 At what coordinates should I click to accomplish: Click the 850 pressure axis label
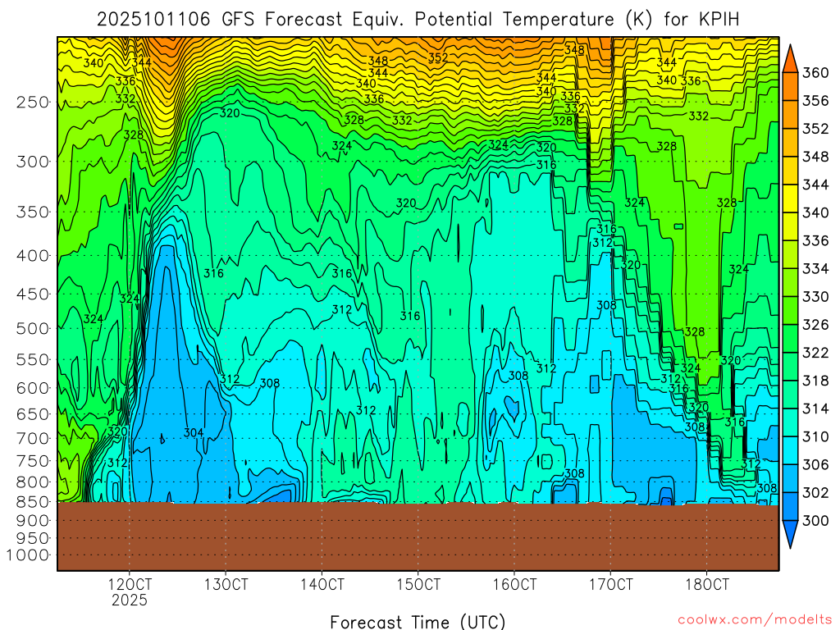[x=33, y=502]
